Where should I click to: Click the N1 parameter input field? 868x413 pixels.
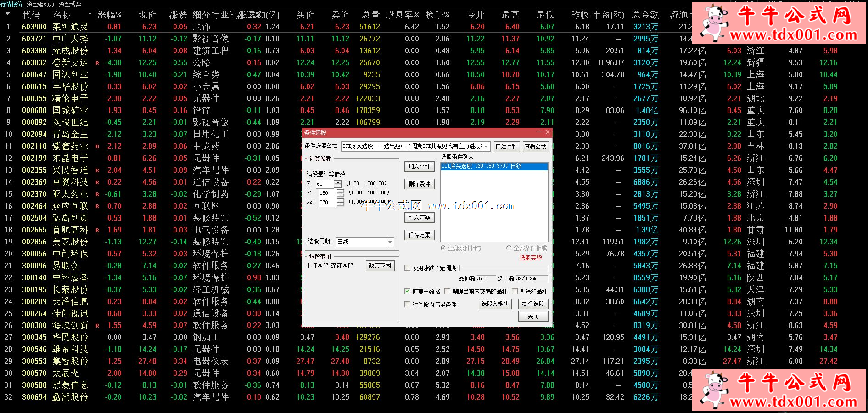click(x=328, y=193)
